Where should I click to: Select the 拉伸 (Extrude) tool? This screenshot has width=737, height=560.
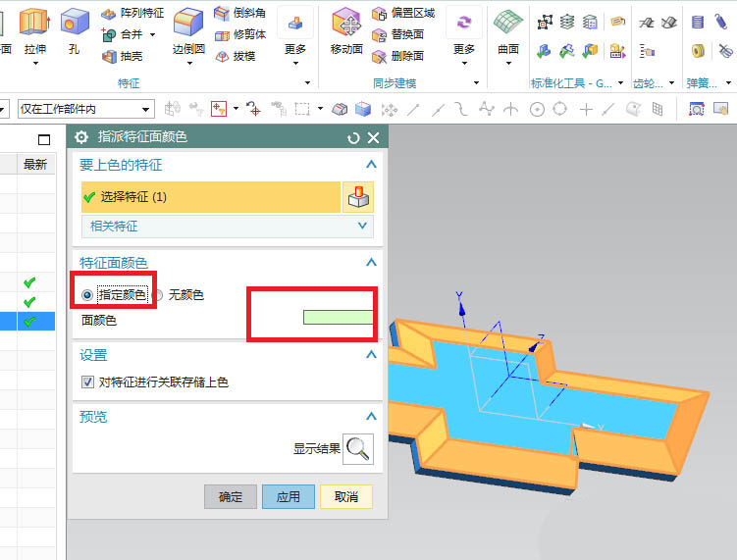coord(35,31)
